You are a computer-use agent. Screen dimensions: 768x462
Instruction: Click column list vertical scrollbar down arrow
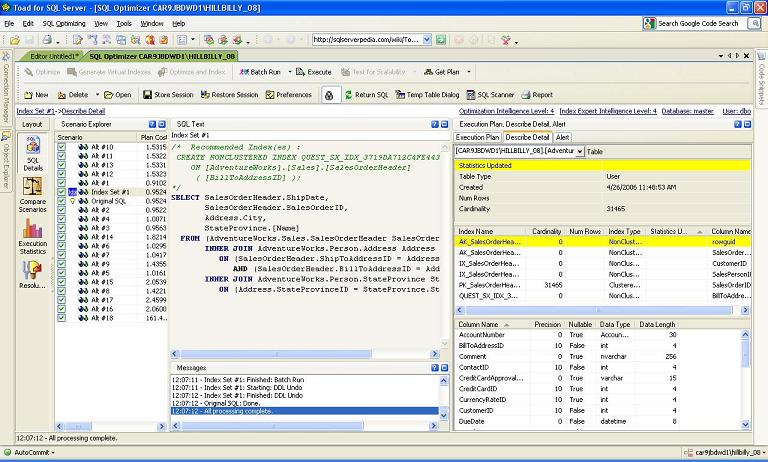[745, 425]
